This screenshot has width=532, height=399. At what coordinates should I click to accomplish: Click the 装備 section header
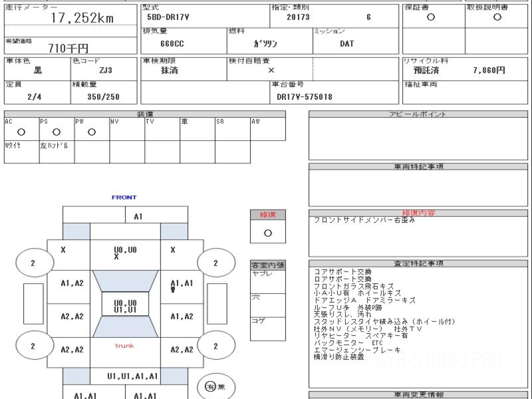tap(145, 114)
